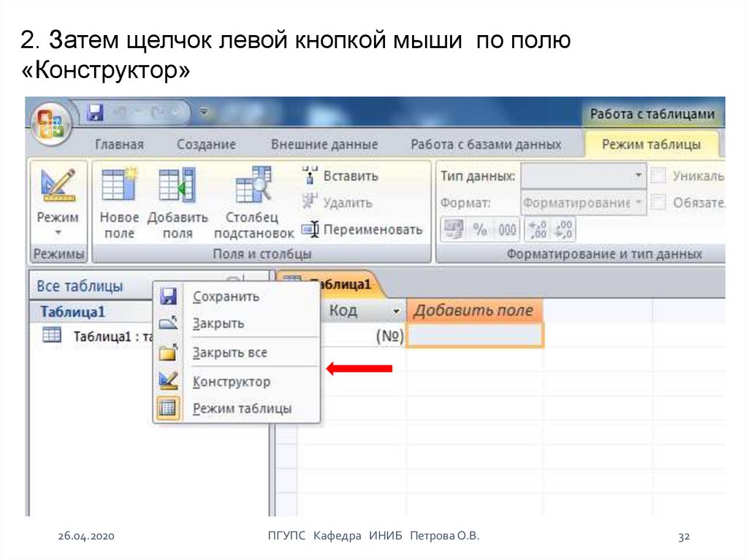The image size is (748, 560).
Task: Switch to the Создание ribbon tab
Action: (206, 145)
